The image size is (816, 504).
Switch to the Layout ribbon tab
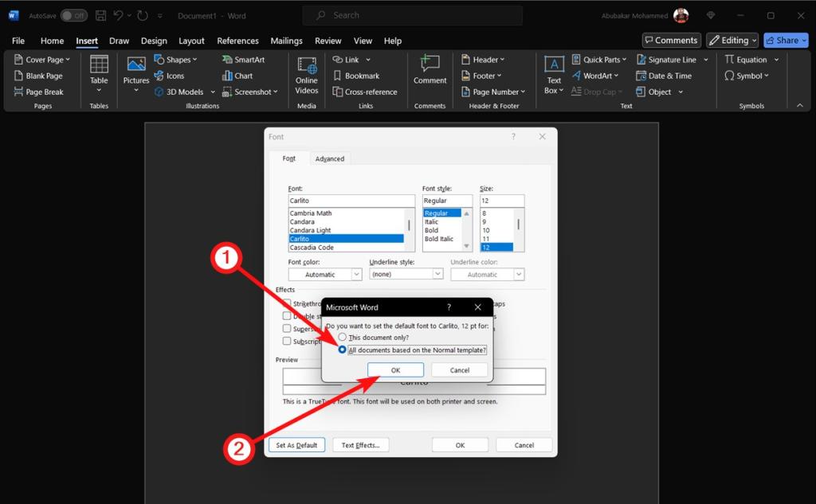point(191,41)
